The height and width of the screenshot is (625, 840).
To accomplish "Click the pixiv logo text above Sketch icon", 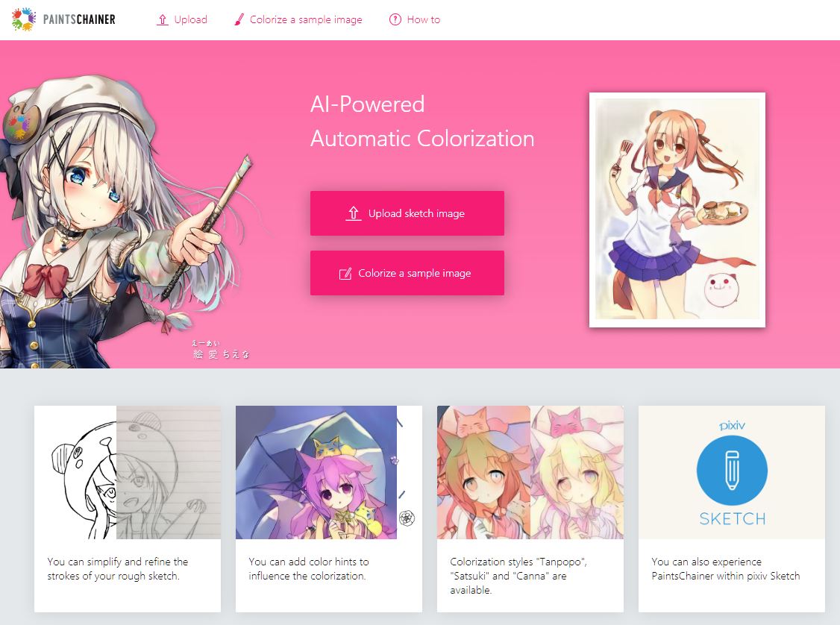I will pyautogui.click(x=732, y=426).
